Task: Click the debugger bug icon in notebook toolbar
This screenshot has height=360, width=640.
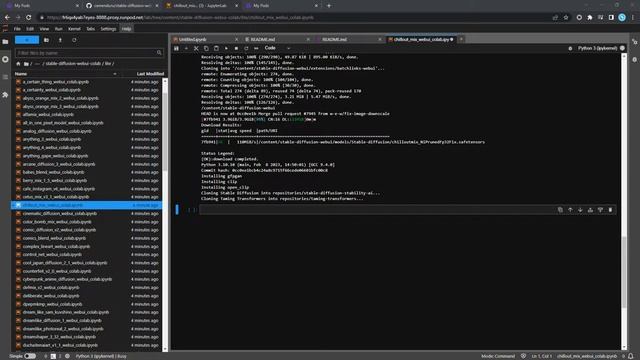Action: (x=570, y=48)
